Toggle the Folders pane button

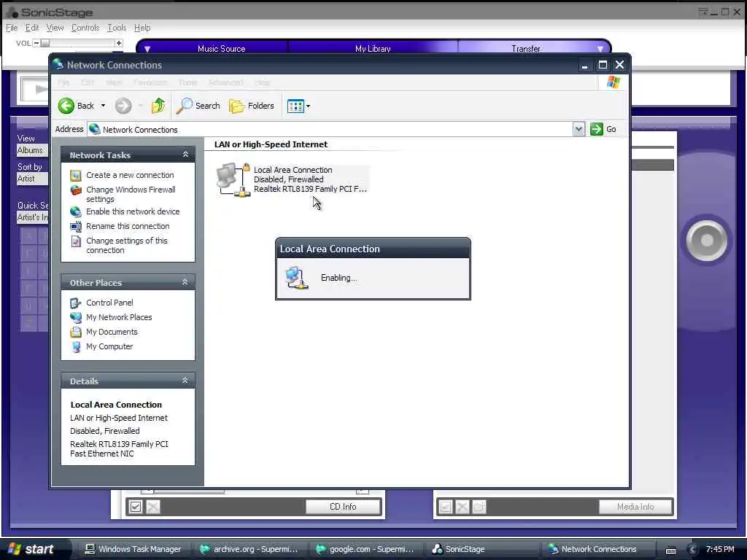pyautogui.click(x=252, y=106)
